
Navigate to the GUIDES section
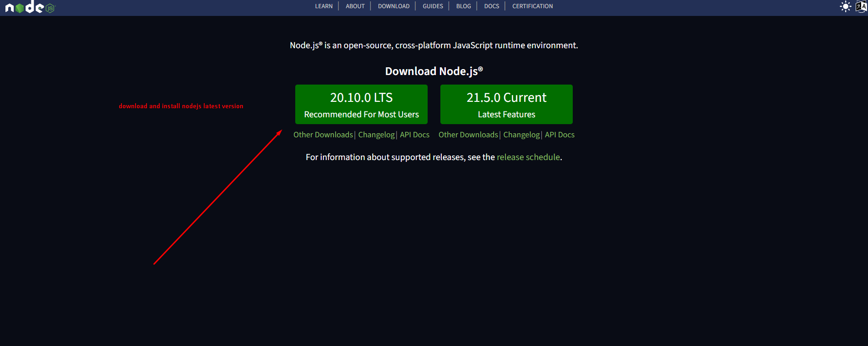[x=433, y=6]
